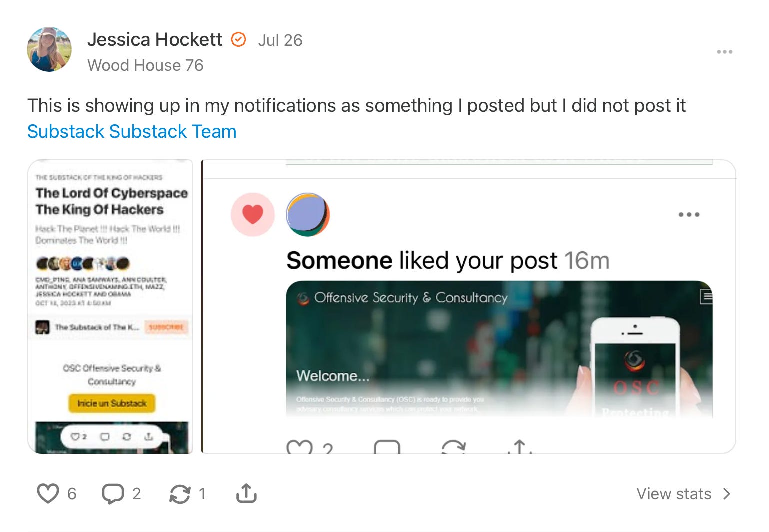769x532 pixels.
Task: Open the Jessica Hockett author name
Action: 155,39
